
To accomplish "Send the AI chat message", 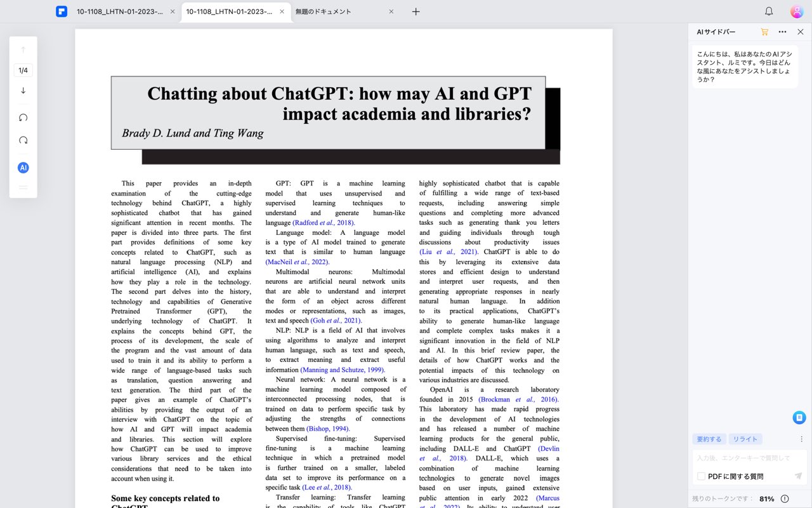I will [x=798, y=476].
